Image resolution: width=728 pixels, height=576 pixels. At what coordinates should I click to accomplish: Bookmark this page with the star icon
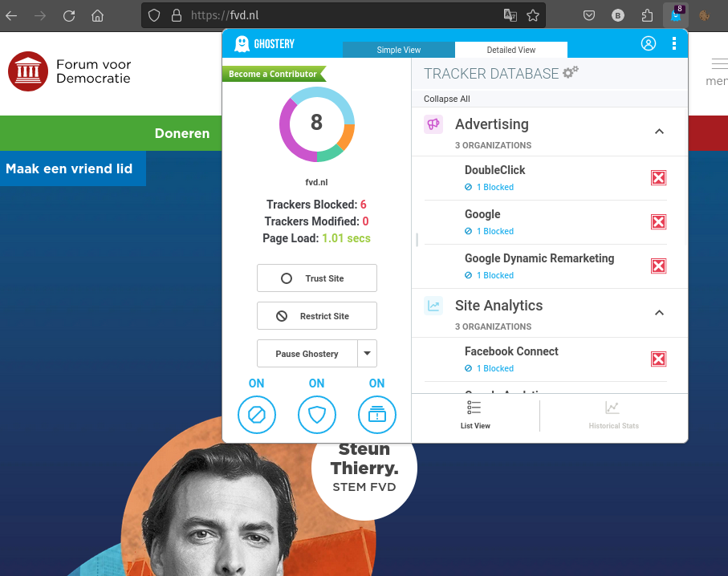(533, 16)
